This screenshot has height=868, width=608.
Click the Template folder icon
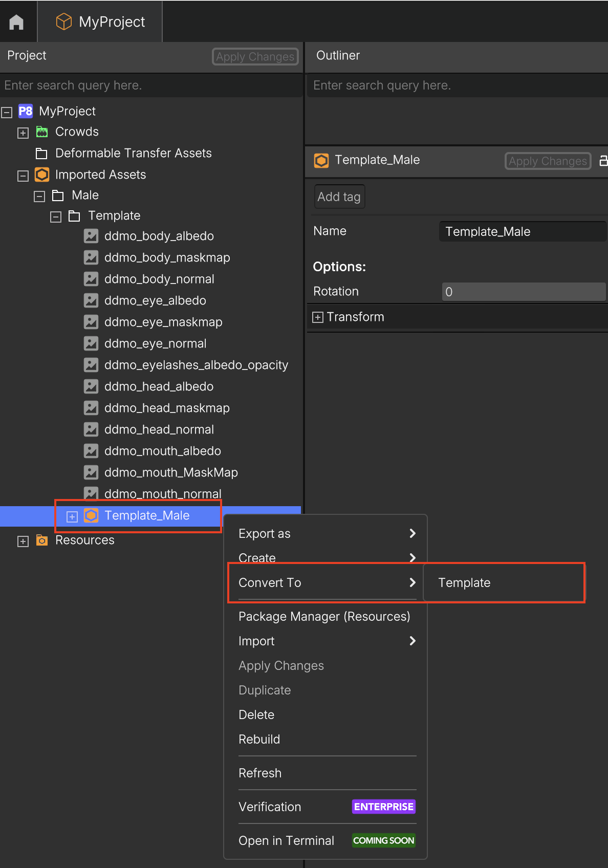coord(75,216)
